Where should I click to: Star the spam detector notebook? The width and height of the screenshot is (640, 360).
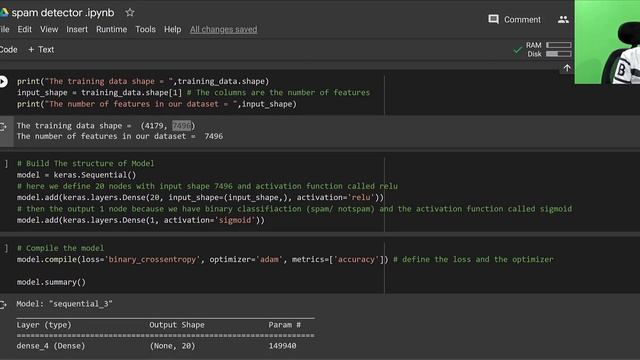(130, 13)
